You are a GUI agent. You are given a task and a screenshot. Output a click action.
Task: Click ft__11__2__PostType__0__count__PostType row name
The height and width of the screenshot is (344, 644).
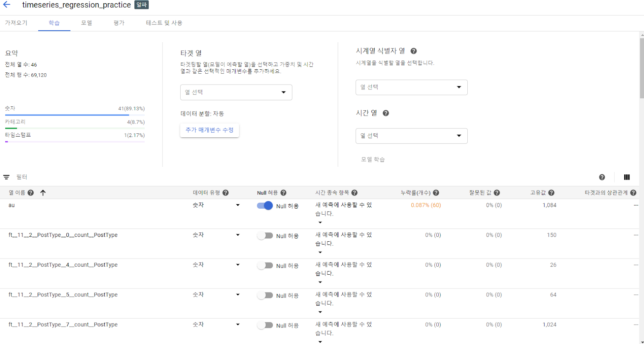point(63,235)
